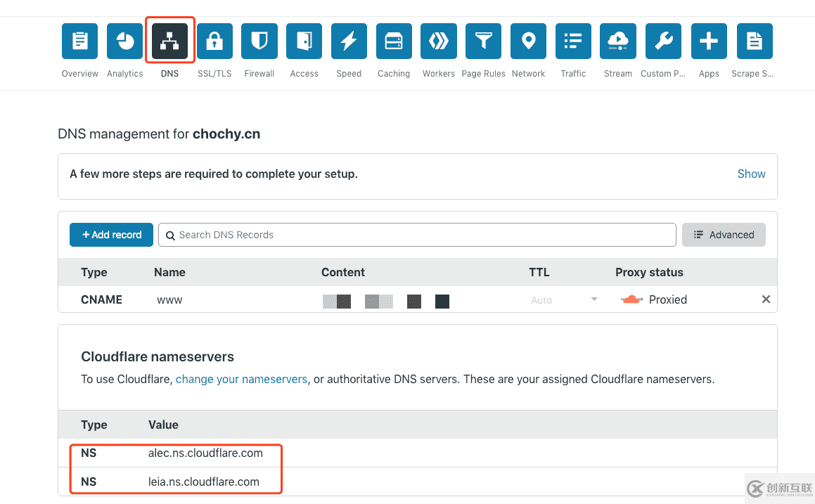This screenshot has width=815, height=504.
Task: Open the Caching section icon
Action: pyautogui.click(x=394, y=41)
